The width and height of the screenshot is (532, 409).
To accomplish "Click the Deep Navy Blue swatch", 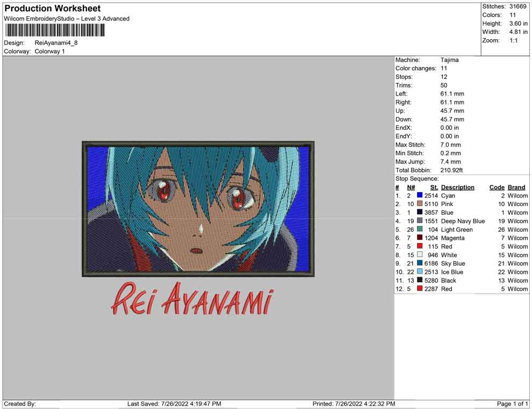I will [x=420, y=221].
